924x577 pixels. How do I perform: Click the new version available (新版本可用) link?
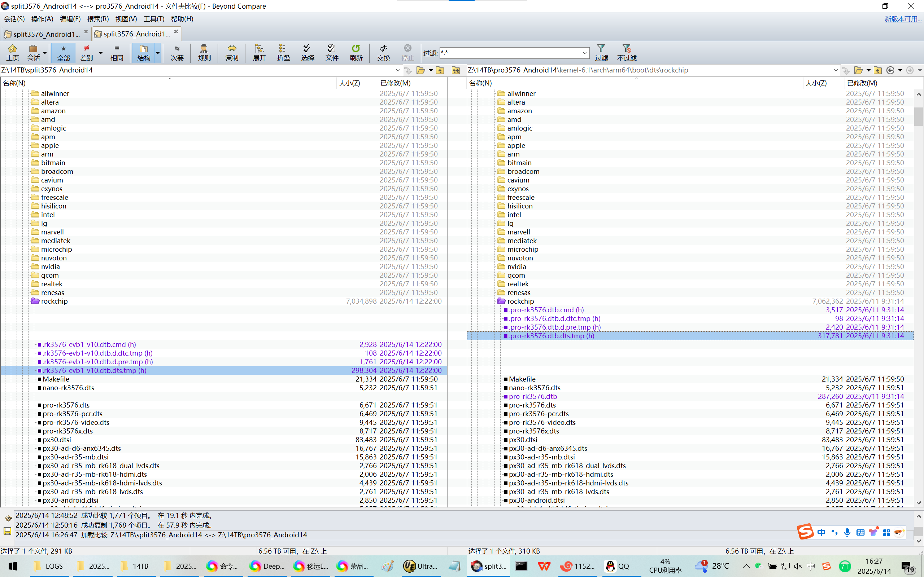click(x=903, y=19)
